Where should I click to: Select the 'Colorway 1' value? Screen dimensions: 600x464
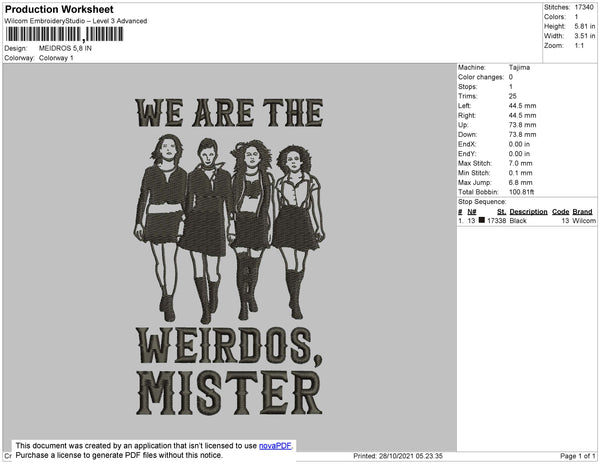(x=56, y=58)
